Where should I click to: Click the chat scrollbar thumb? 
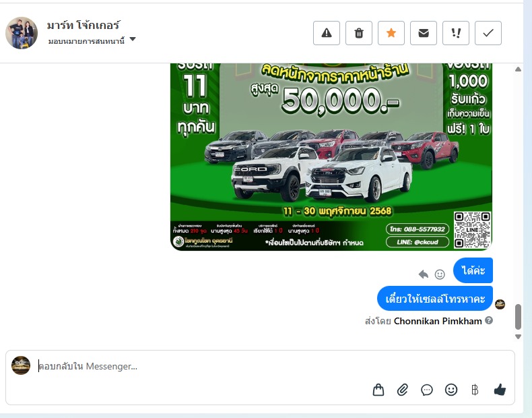pyautogui.click(x=518, y=317)
